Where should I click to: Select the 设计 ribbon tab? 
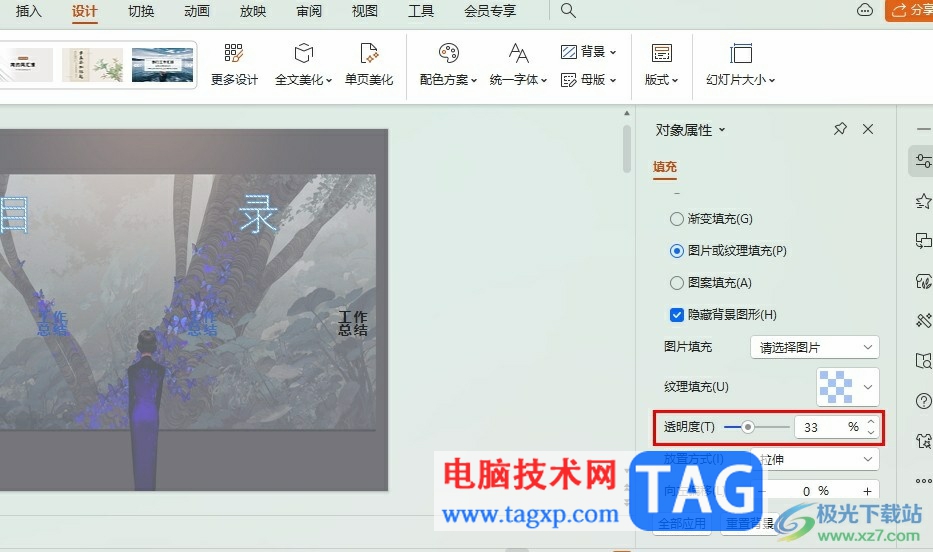coord(84,11)
